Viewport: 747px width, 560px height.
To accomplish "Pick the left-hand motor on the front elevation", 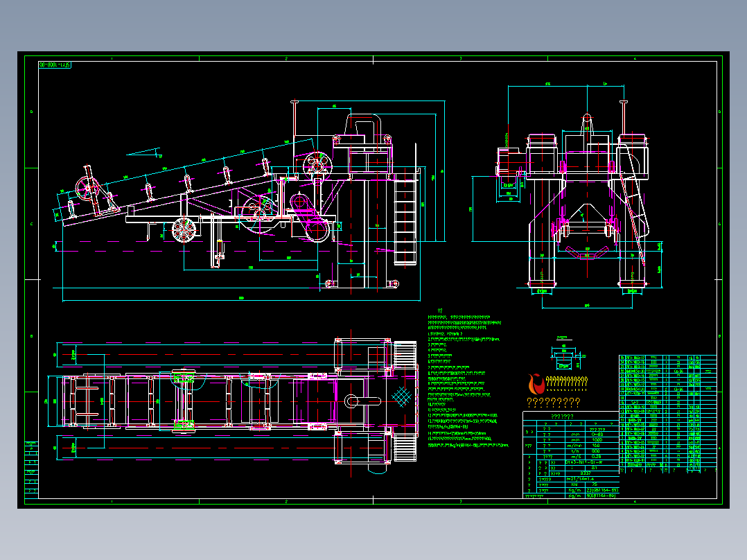I will pyautogui.click(x=510, y=161).
